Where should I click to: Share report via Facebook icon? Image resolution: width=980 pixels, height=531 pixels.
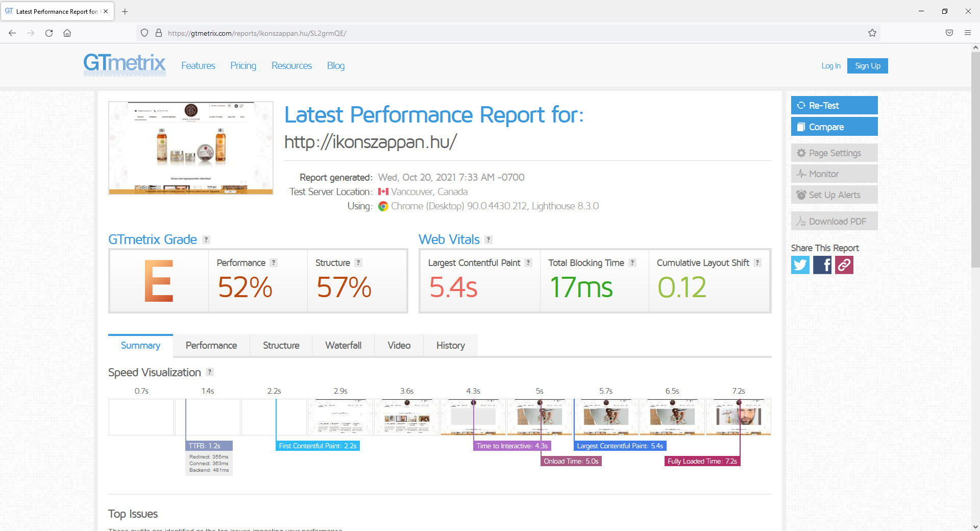(x=822, y=265)
